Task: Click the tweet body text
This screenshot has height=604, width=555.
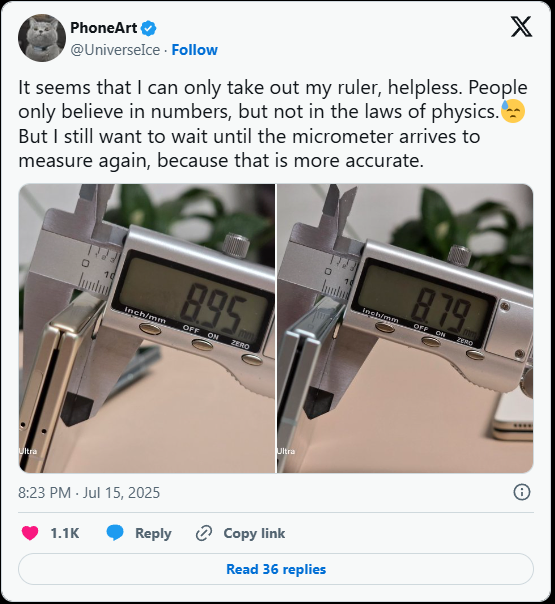Action: [273, 124]
